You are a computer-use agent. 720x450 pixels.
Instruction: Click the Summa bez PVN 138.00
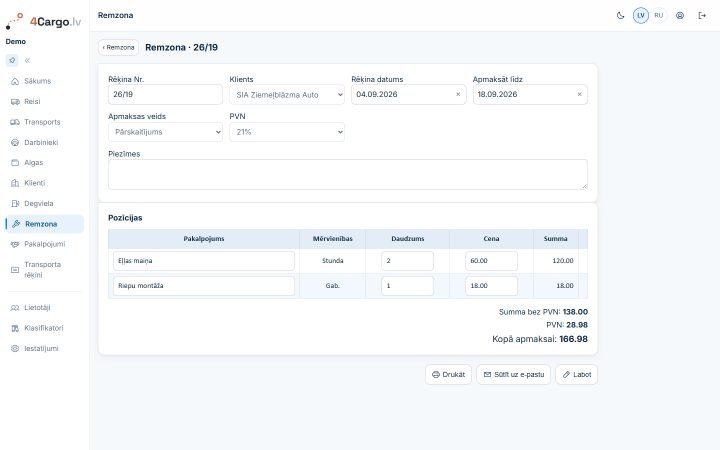coord(543,312)
